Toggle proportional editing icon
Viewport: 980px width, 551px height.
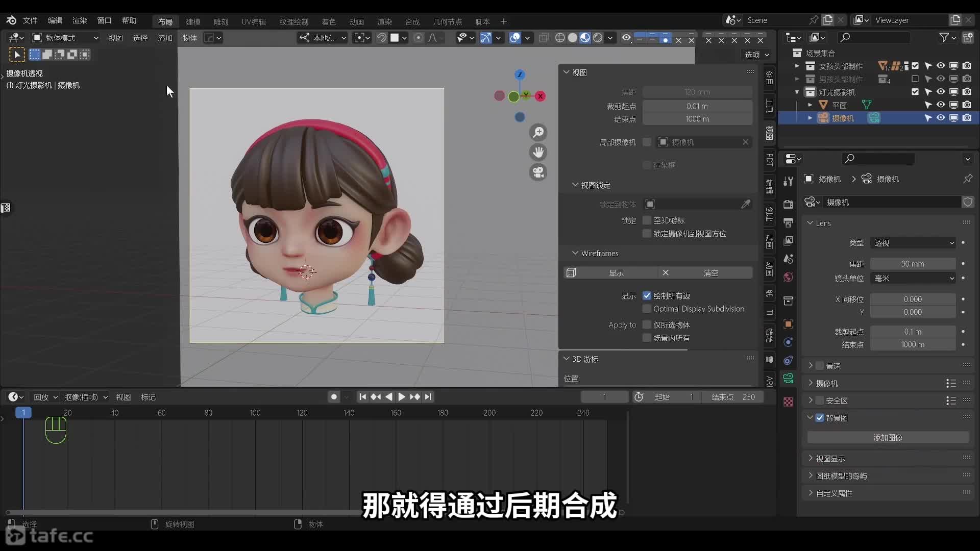(x=418, y=38)
